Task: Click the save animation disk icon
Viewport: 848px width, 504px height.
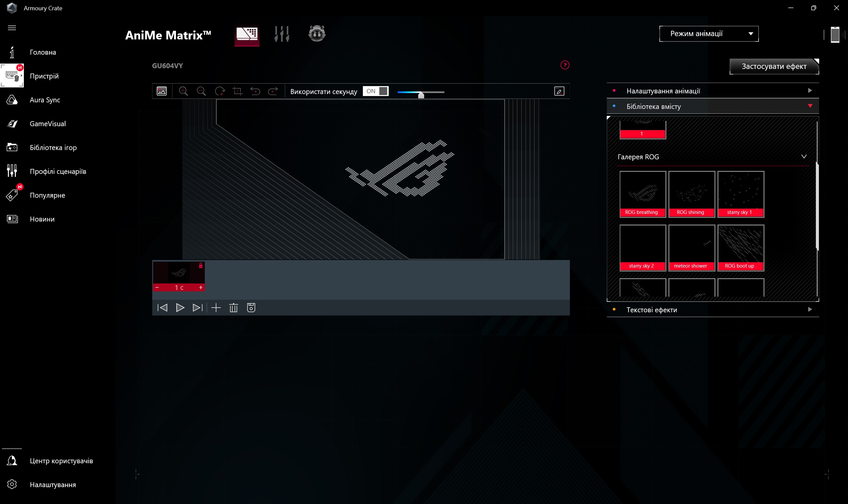Action: [251, 308]
